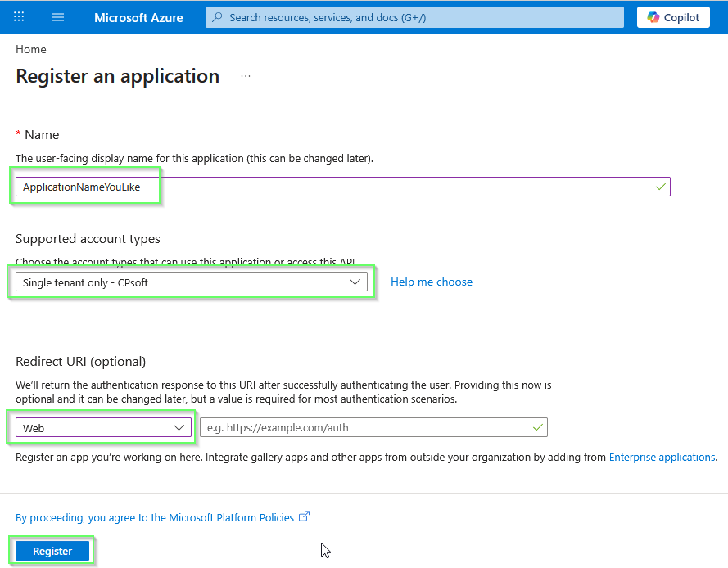Click the Enterprise applications link
The image size is (728, 568).
662,457
